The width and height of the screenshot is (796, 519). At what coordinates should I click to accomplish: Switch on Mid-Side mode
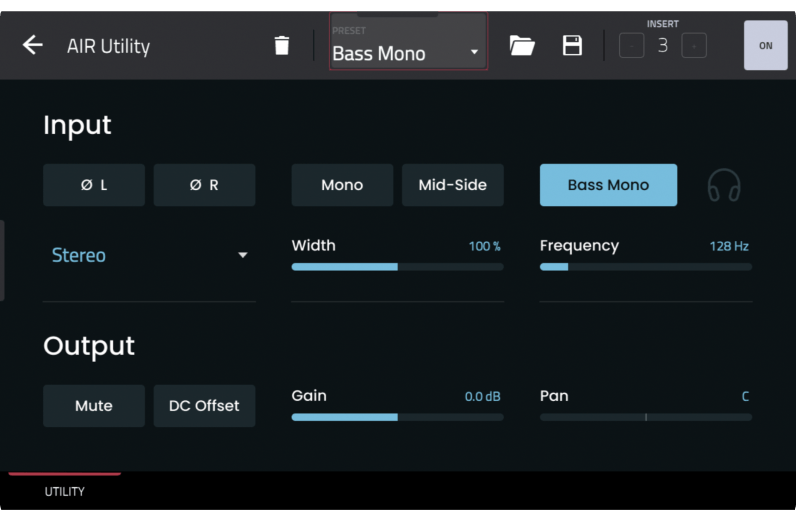tap(452, 185)
